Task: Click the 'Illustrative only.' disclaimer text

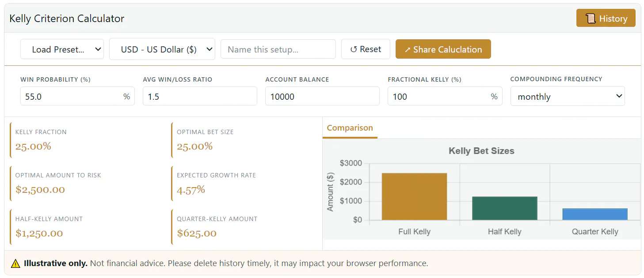Action: pos(56,263)
